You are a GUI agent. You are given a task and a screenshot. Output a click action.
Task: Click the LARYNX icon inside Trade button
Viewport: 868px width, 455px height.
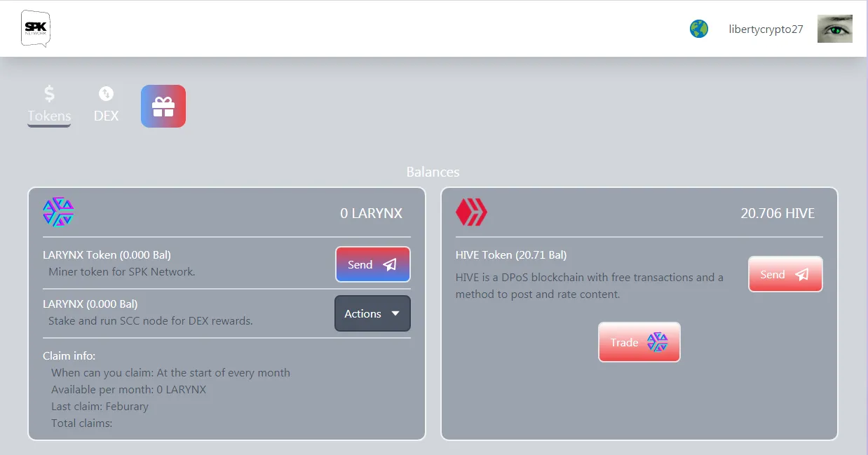point(657,342)
